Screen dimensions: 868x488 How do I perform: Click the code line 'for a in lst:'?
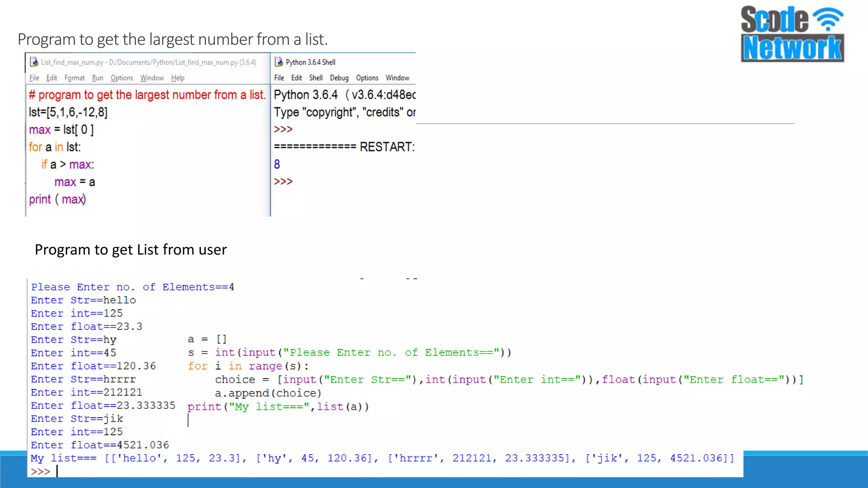tap(55, 147)
